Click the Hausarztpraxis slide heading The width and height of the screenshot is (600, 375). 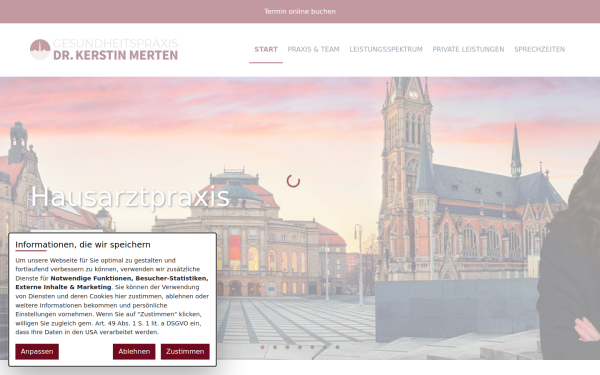point(130,197)
